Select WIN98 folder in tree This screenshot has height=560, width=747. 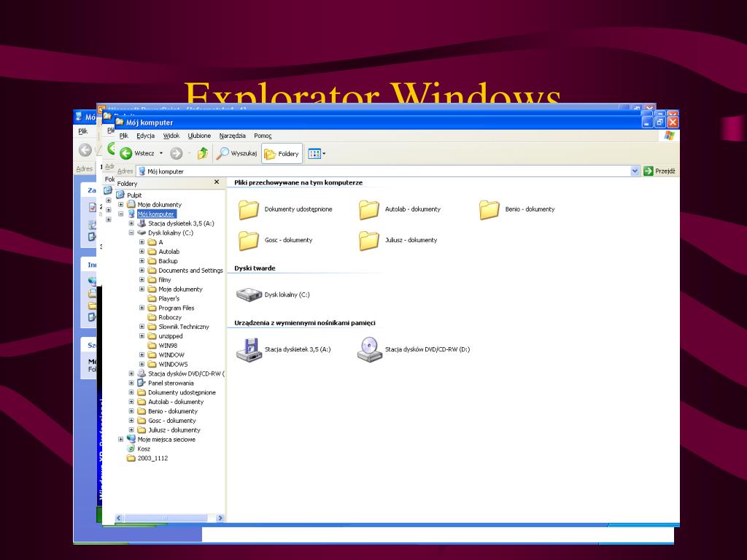(168, 346)
